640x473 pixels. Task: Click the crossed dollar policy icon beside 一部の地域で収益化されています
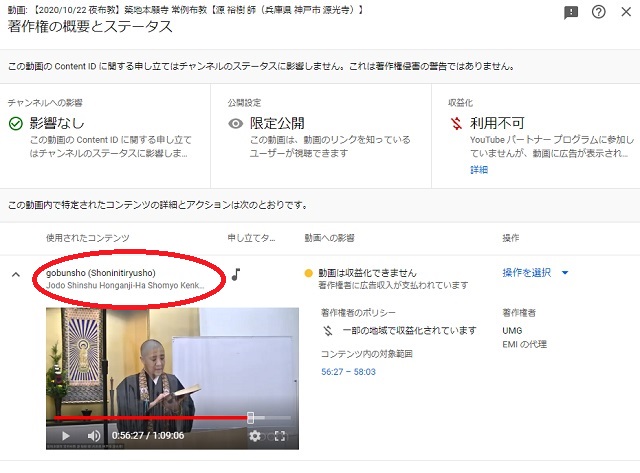pyautogui.click(x=328, y=330)
